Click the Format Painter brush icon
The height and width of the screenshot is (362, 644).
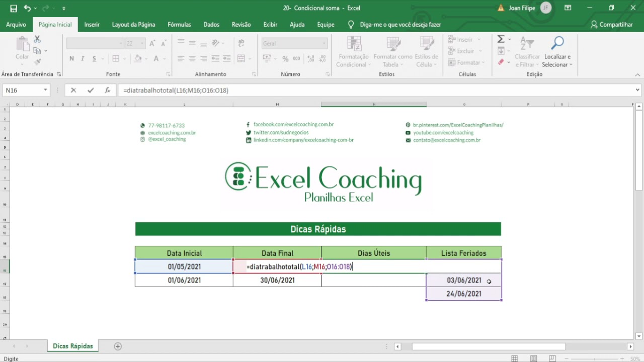[37, 62]
